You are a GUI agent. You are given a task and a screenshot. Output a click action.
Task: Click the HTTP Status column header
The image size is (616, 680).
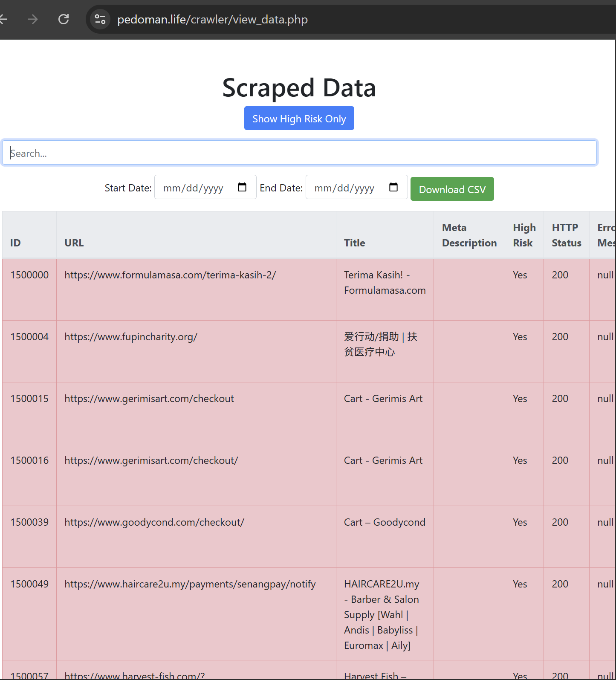pos(567,235)
